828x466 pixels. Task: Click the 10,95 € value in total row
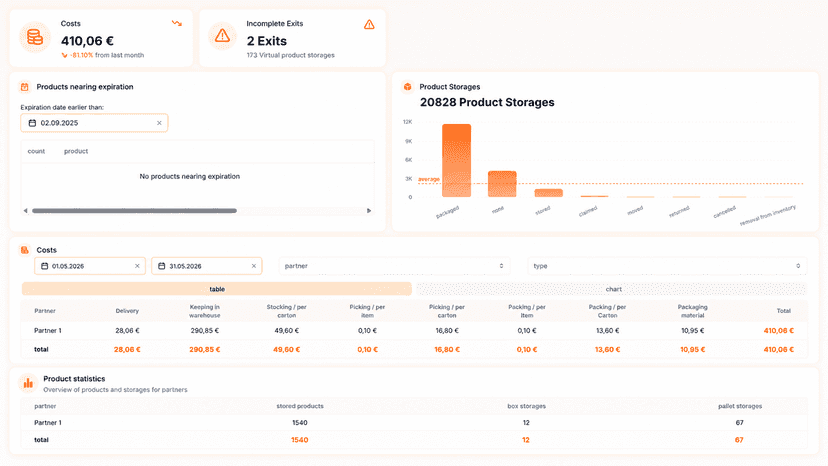coord(692,350)
